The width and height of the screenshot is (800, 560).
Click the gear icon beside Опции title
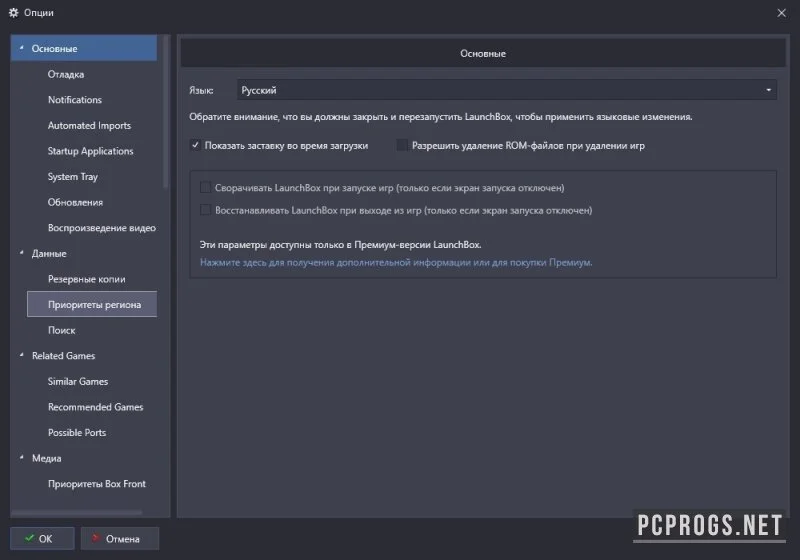pos(14,13)
